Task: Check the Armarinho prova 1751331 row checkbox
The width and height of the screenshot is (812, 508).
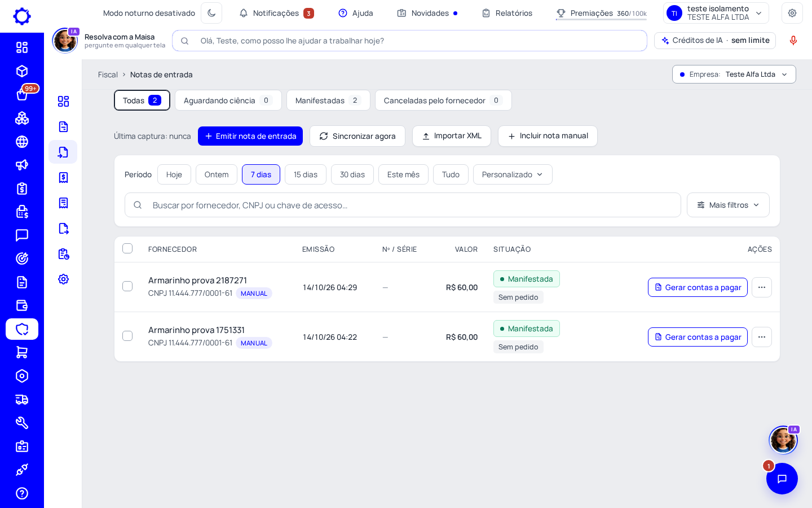Action: [x=127, y=336]
